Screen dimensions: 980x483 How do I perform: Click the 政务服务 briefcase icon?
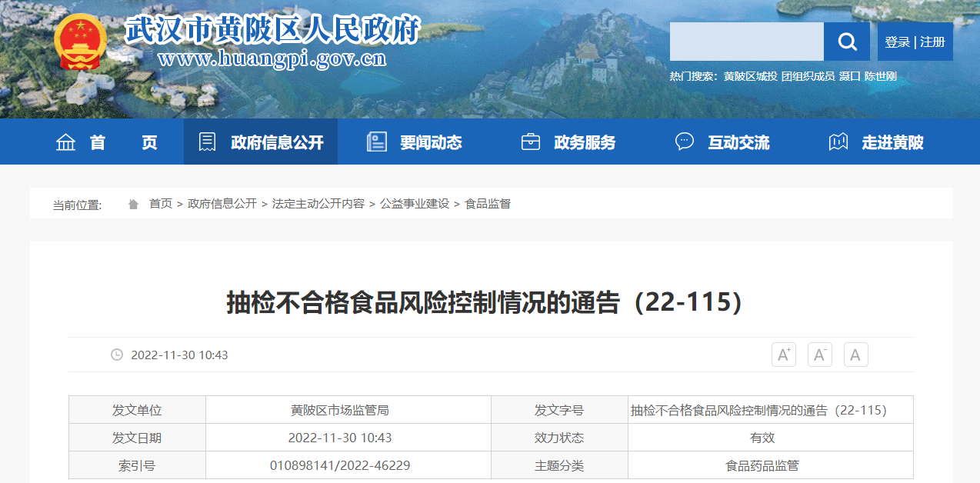tap(531, 142)
